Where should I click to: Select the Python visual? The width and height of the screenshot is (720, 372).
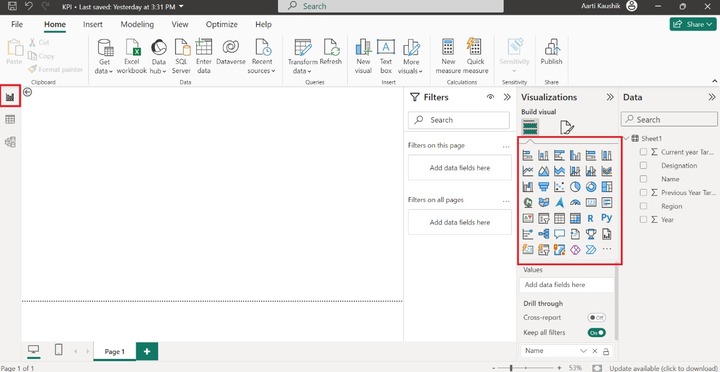click(607, 218)
